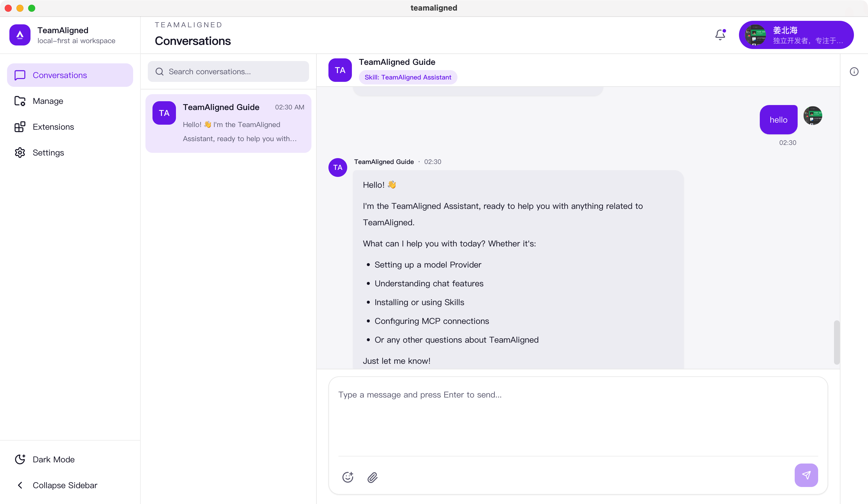Focus the Search conversations field

click(x=228, y=72)
